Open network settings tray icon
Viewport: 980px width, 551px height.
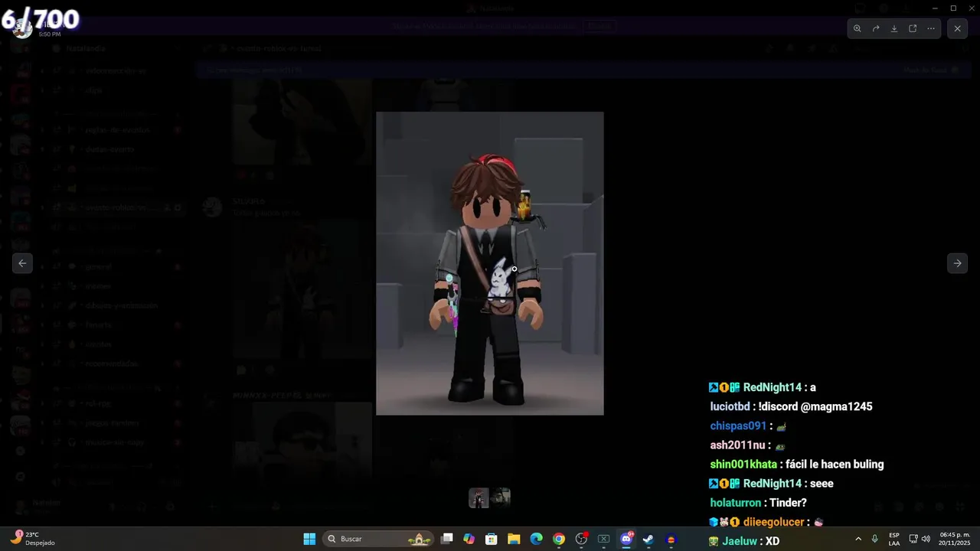(913, 539)
